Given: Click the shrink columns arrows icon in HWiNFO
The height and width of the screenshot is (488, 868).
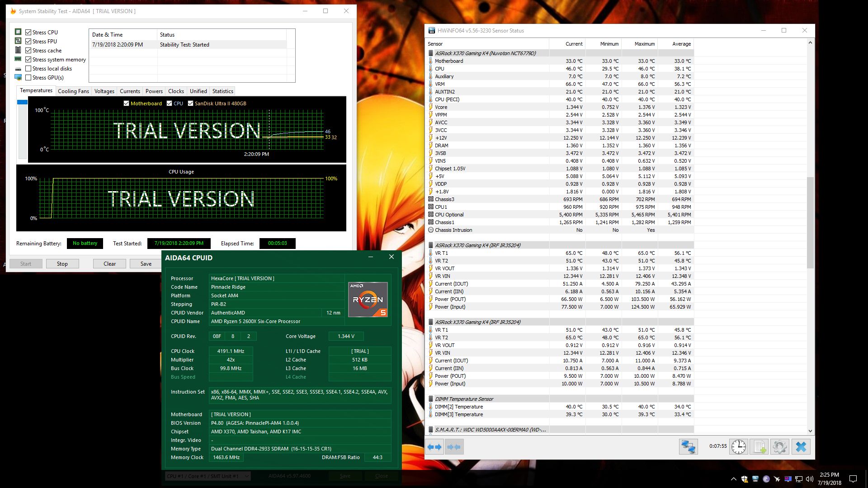Looking at the screenshot, I should pos(453,447).
